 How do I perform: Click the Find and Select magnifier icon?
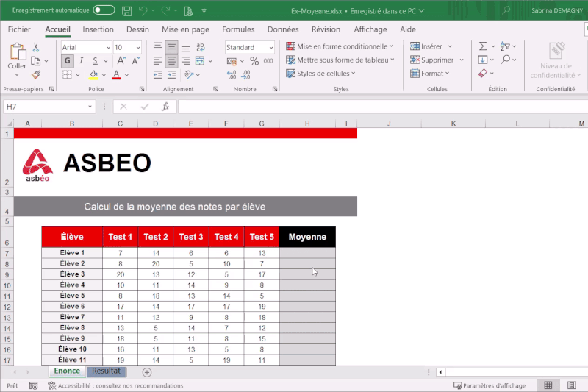coord(506,60)
